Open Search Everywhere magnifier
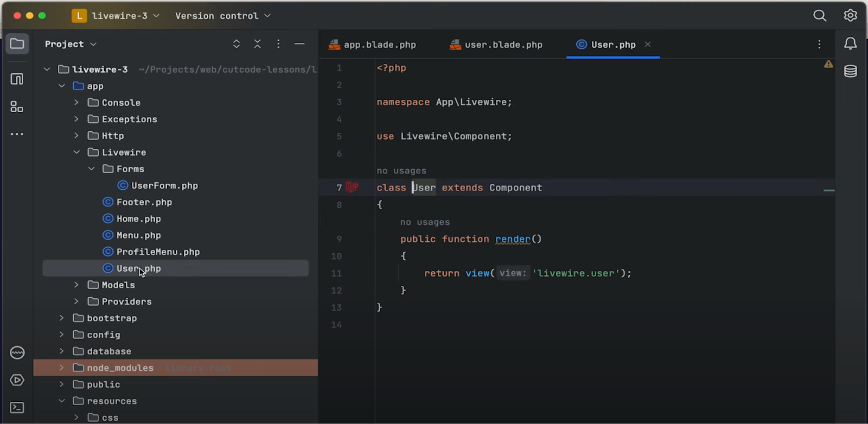Screen dimensions: 868x424 (820, 16)
